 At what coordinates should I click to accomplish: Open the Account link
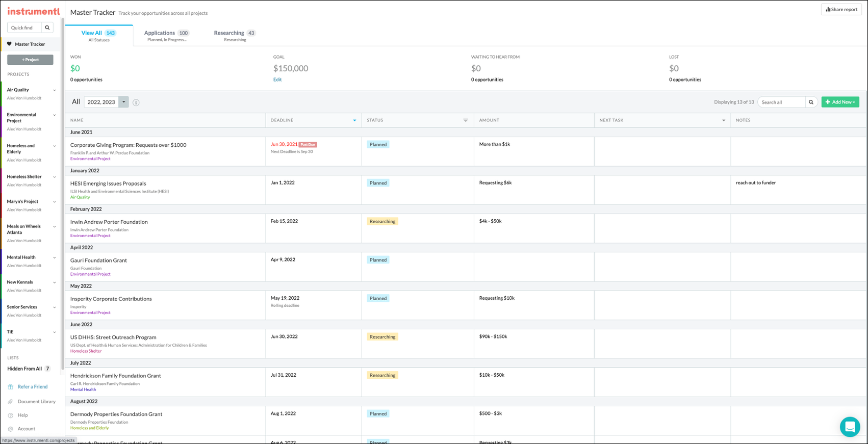[x=27, y=429]
